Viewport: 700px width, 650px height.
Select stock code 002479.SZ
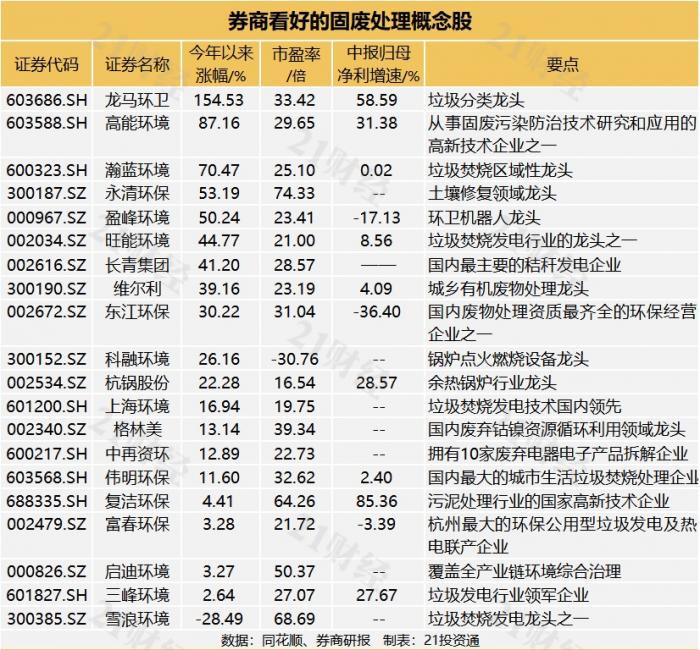(x=46, y=524)
